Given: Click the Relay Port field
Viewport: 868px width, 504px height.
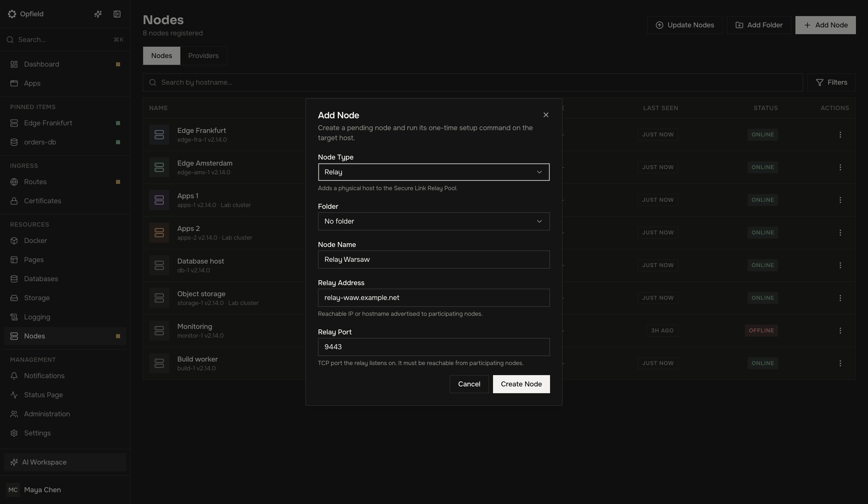Looking at the screenshot, I should pyautogui.click(x=434, y=347).
